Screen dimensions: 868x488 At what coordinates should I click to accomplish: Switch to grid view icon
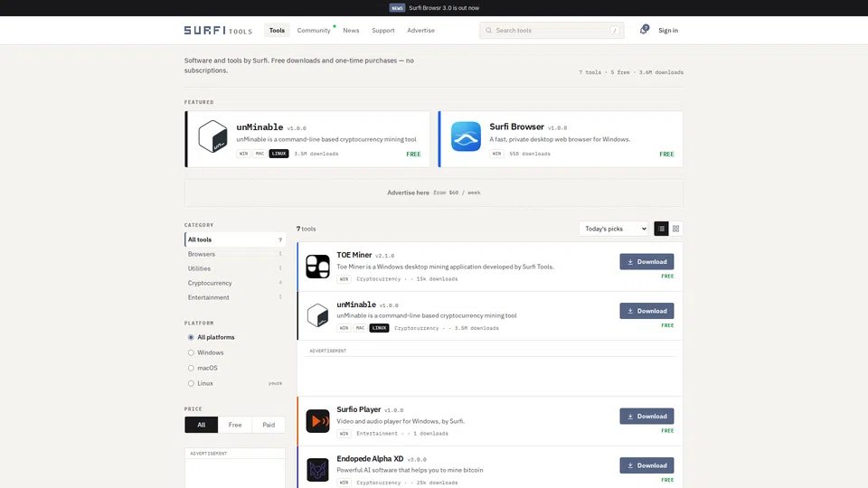[x=676, y=229]
